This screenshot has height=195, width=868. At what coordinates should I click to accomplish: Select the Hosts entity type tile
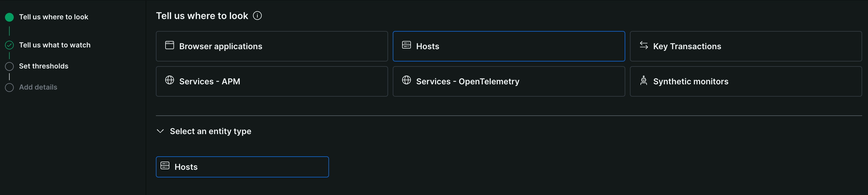pos(242,167)
